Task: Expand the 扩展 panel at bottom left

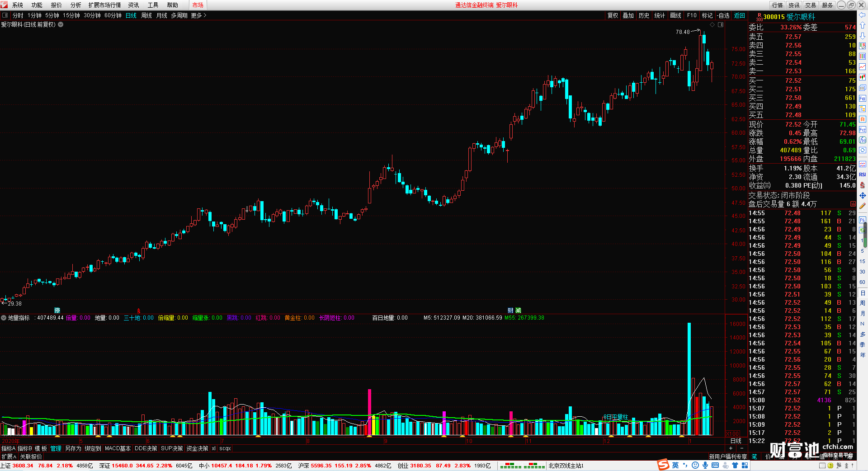Action: [x=9, y=457]
